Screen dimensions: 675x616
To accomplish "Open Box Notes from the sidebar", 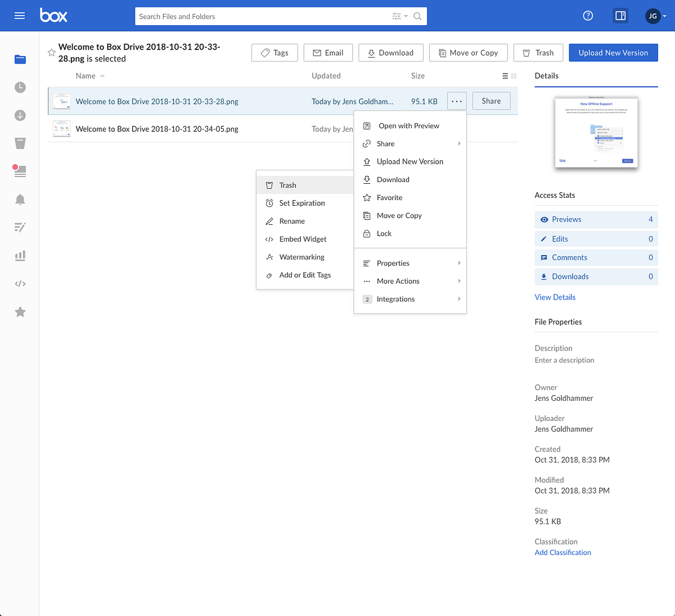I will pyautogui.click(x=20, y=228).
